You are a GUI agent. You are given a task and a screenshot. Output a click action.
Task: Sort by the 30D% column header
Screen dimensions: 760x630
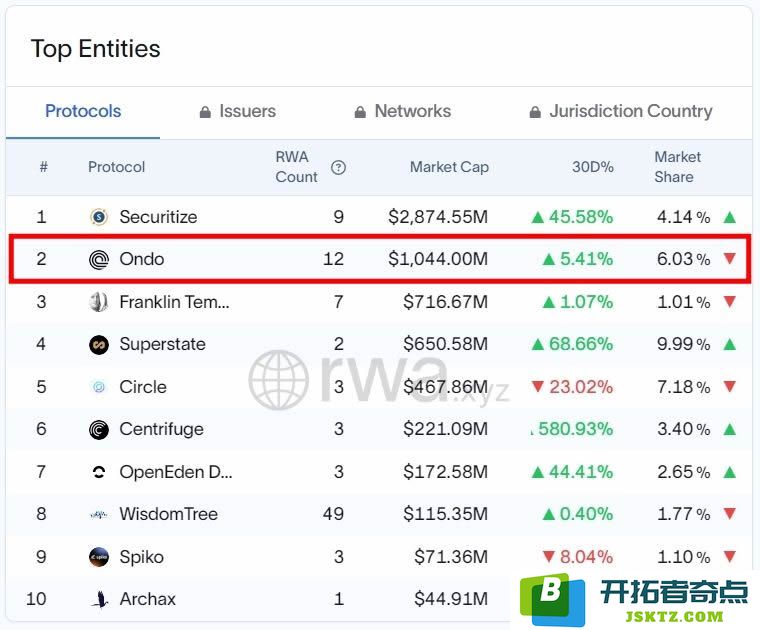pos(592,167)
